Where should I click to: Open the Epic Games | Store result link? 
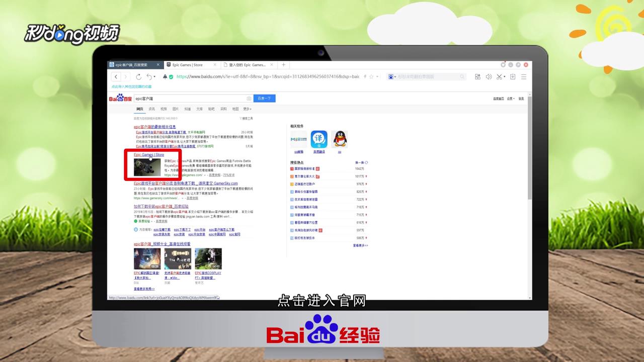tap(149, 155)
